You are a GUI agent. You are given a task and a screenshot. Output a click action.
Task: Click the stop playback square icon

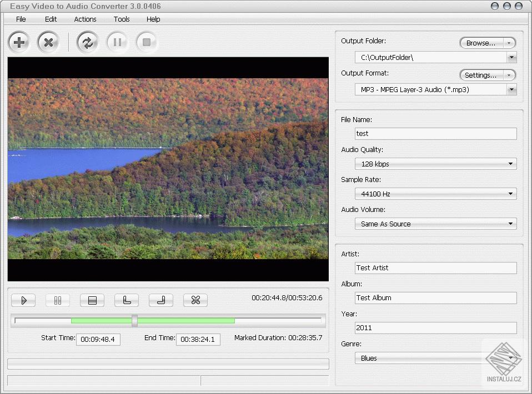[x=92, y=300]
